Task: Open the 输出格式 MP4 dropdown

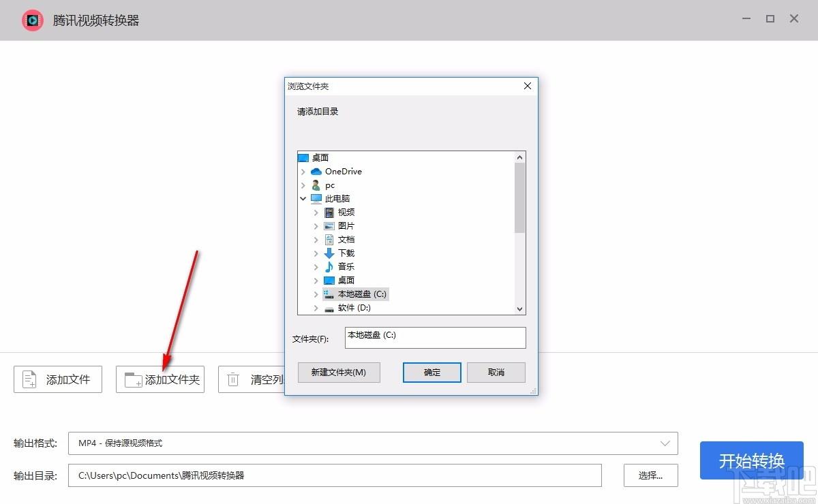Action: coord(373,443)
